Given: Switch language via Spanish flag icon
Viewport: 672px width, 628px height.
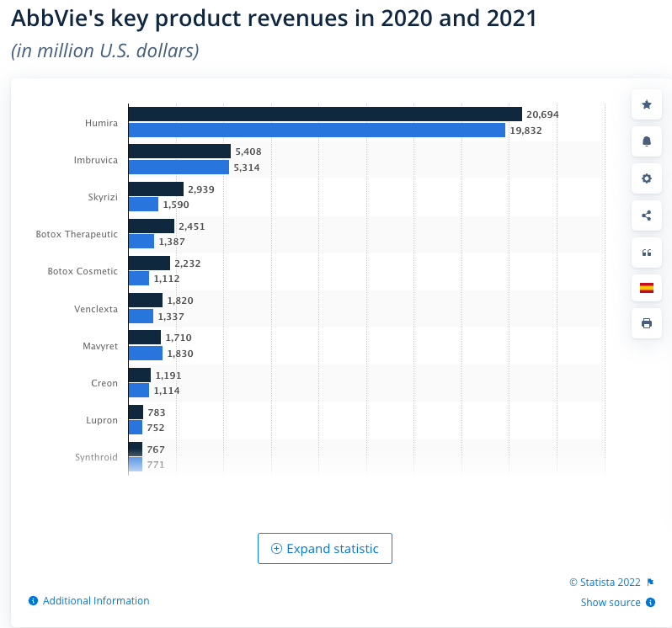Looking at the screenshot, I should 646,288.
